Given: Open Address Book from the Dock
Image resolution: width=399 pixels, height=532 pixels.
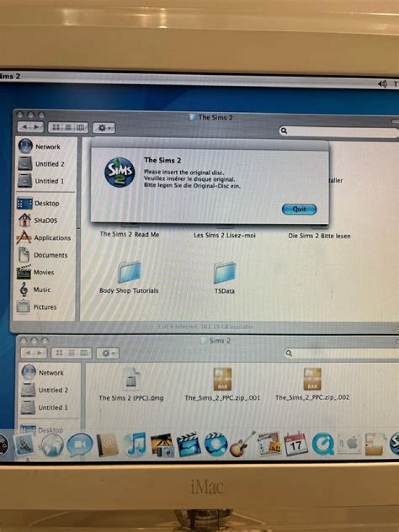Looking at the screenshot, I should pos(108,445).
